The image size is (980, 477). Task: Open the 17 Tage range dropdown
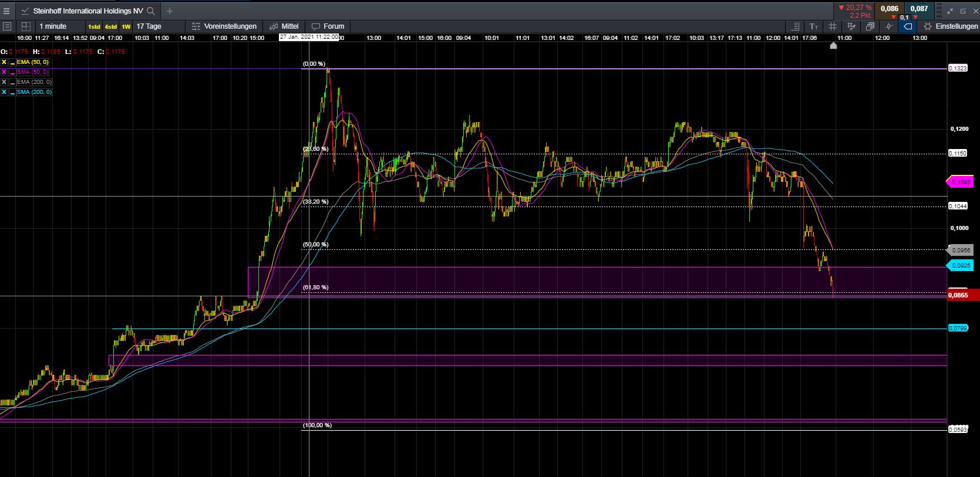click(x=149, y=26)
